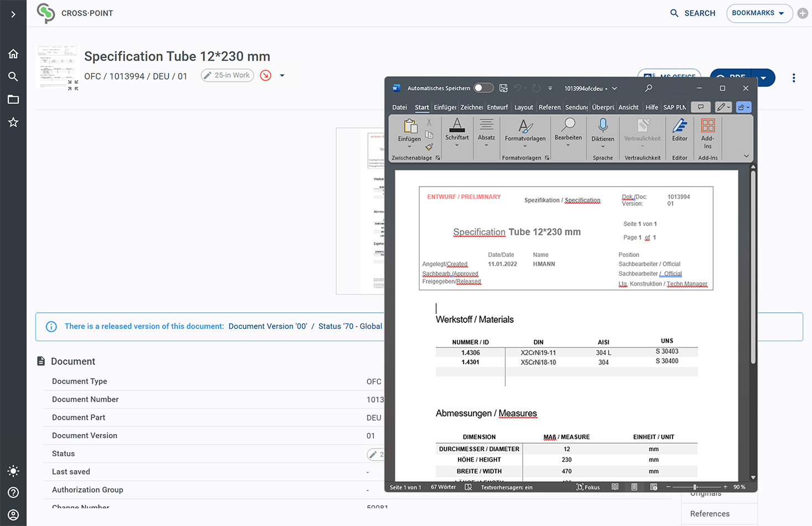Image resolution: width=812 pixels, height=526 pixels.
Task: Open Word Add-Ins
Action: 707,133
